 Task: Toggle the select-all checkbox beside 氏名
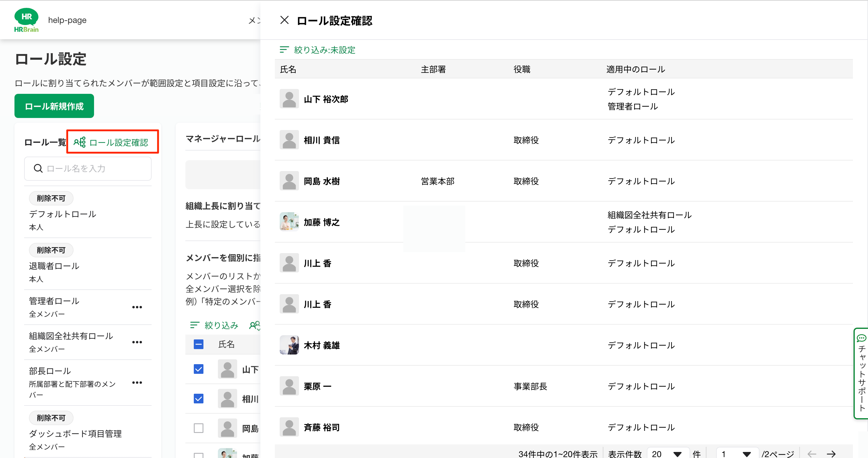(x=199, y=344)
